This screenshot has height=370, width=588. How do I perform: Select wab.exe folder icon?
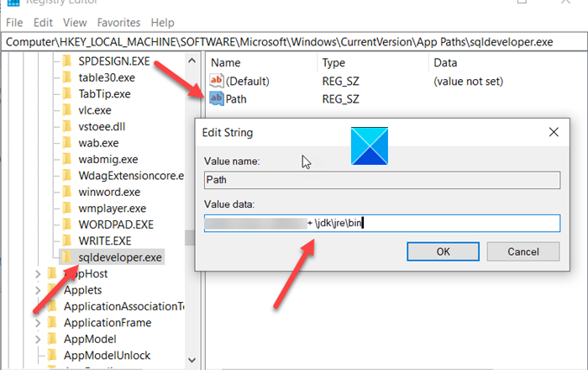pos(67,143)
